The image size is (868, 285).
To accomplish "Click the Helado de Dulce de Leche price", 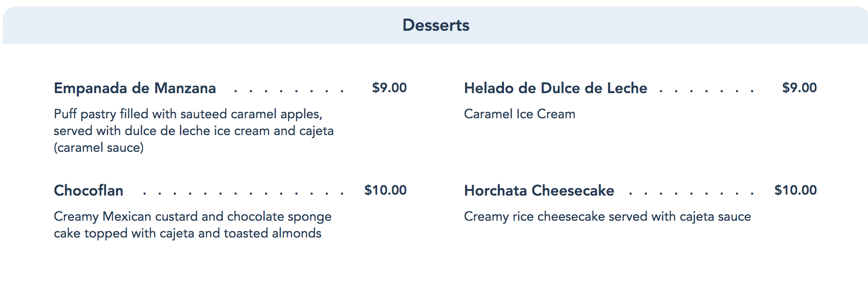I will tap(799, 88).
